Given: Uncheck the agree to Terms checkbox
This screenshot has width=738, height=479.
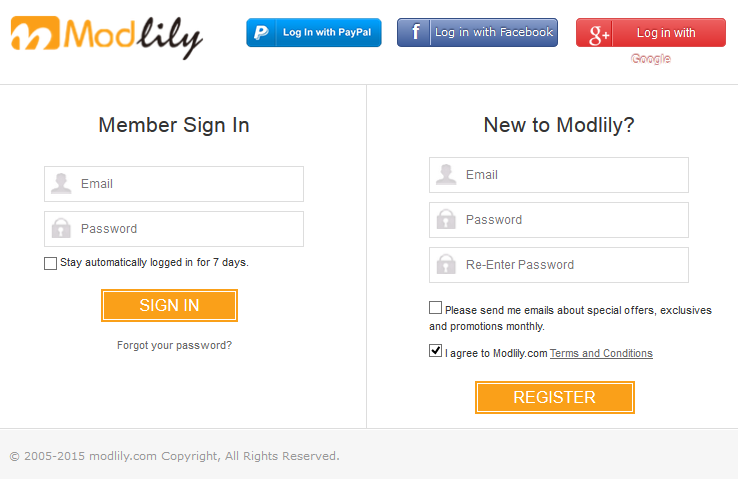Looking at the screenshot, I should tap(436, 351).
